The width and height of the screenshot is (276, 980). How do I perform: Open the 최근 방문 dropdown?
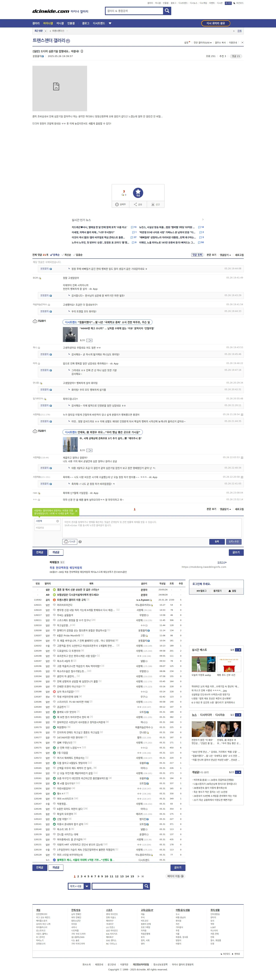[x=46, y=31]
